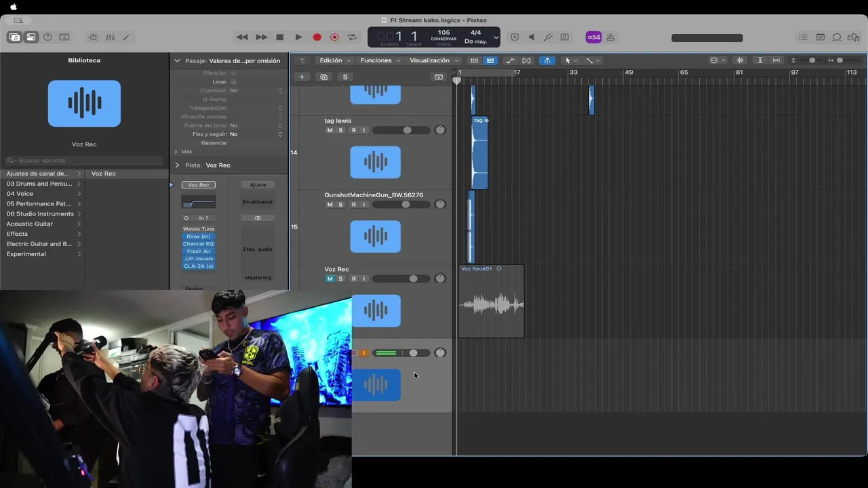
Task: Open the Editors pencil button
Action: pyautogui.click(x=126, y=37)
